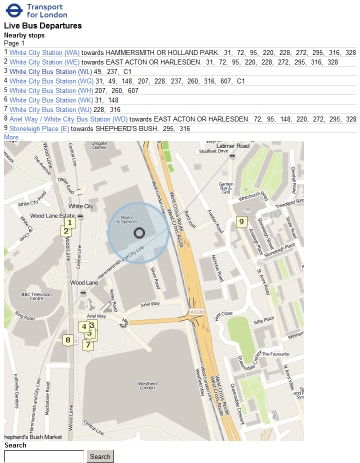The width and height of the screenshot is (360, 463).
Task: Open White City Bus Station (WG) link
Action: [x=51, y=81]
